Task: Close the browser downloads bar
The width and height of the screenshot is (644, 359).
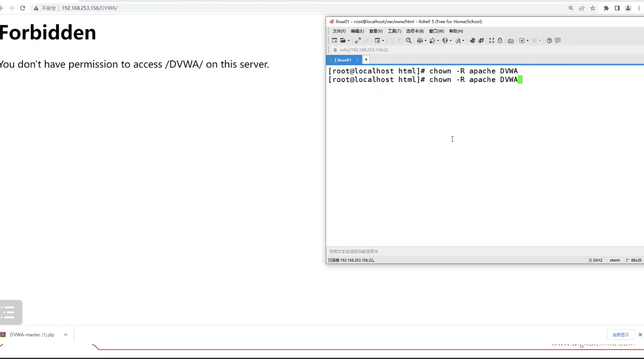Action: click(640, 335)
